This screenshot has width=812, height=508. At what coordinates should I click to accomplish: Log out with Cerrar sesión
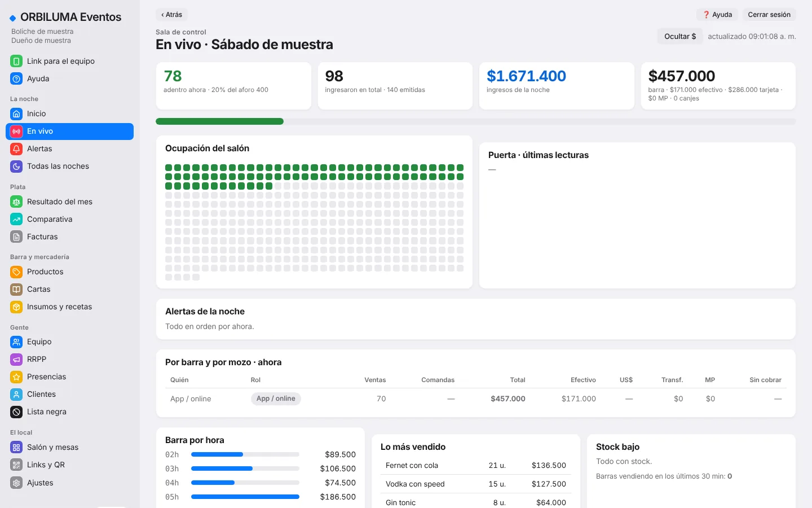[769, 15]
